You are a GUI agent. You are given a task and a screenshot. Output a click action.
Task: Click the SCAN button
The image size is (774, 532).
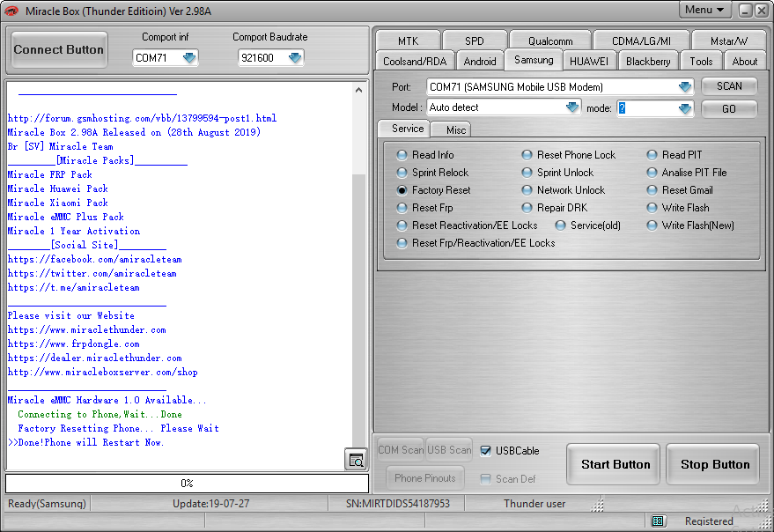(729, 86)
